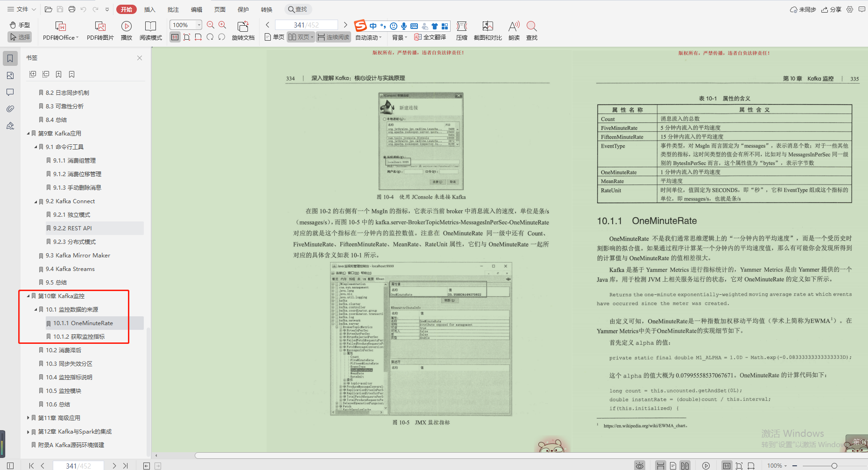Expand the 第11章 高级应用 bookmark
The width and height of the screenshot is (868, 470).
coord(28,418)
